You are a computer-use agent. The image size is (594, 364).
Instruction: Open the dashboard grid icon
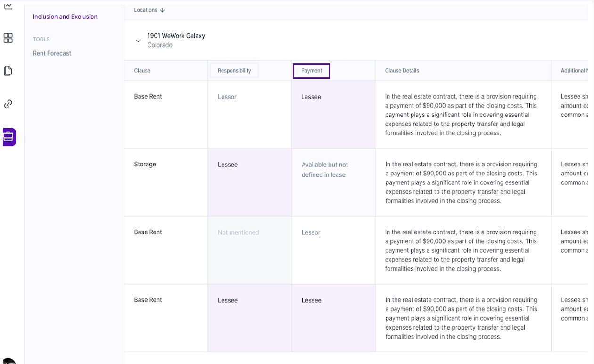point(8,38)
